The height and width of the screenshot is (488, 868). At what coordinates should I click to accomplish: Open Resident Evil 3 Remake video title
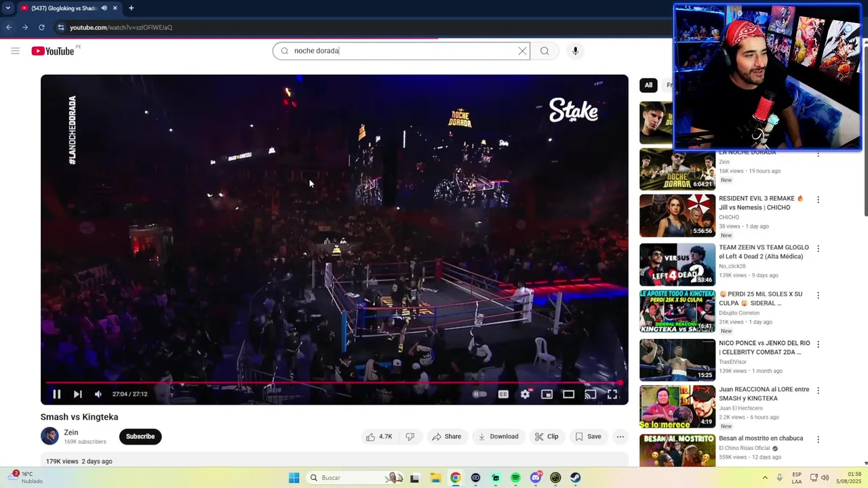point(761,203)
